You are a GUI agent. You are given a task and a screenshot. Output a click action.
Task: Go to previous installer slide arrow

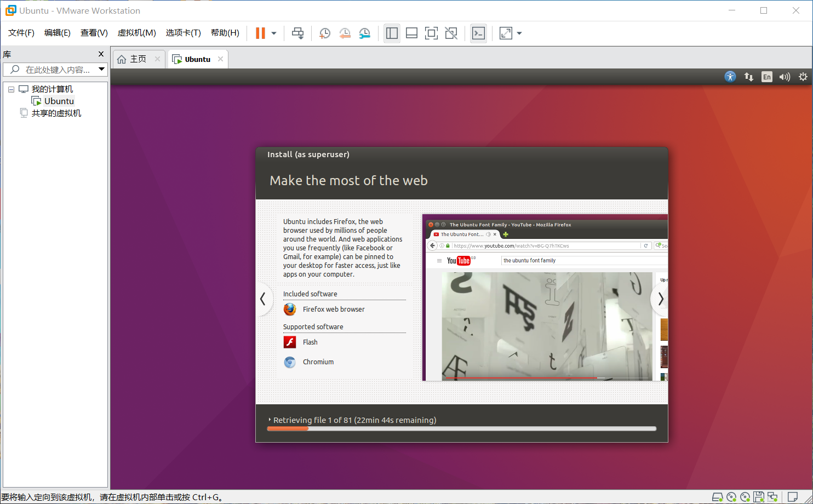point(263,299)
